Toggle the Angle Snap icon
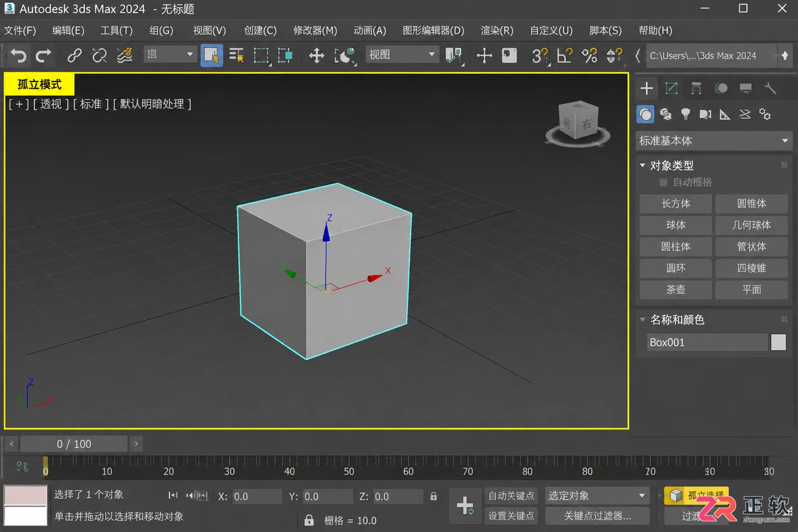The width and height of the screenshot is (798, 532). tap(565, 55)
